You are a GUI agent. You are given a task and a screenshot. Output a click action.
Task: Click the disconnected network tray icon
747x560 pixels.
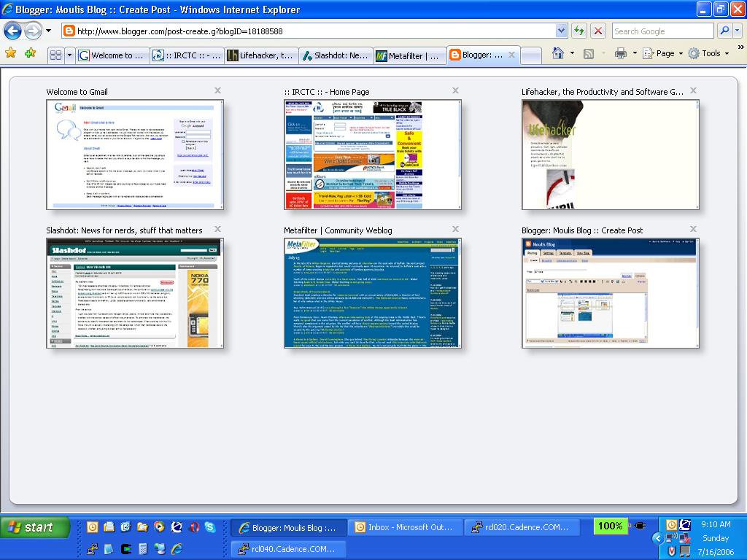[686, 539]
